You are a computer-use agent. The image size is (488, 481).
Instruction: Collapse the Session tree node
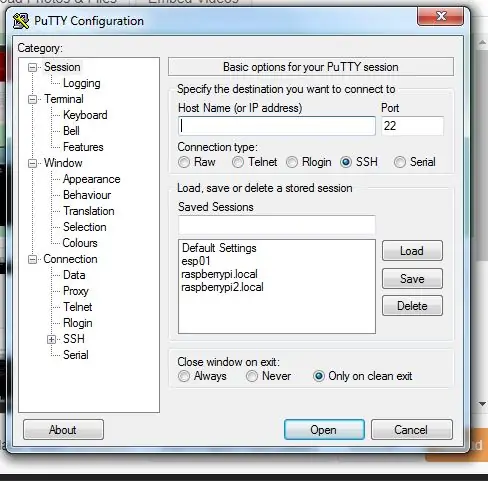[32, 68]
